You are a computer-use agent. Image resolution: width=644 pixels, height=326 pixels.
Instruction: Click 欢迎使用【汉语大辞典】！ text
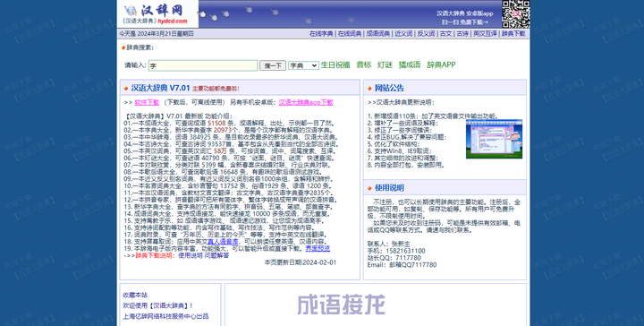pos(157,306)
